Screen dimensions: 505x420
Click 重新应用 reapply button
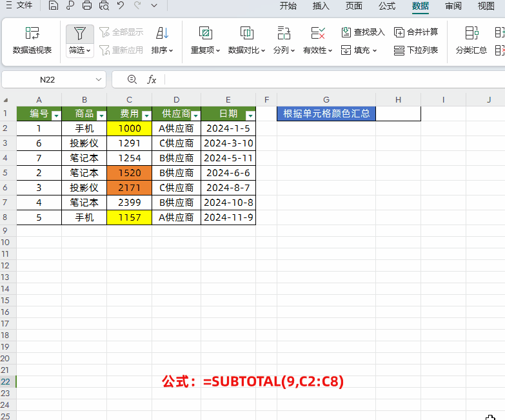(x=121, y=50)
